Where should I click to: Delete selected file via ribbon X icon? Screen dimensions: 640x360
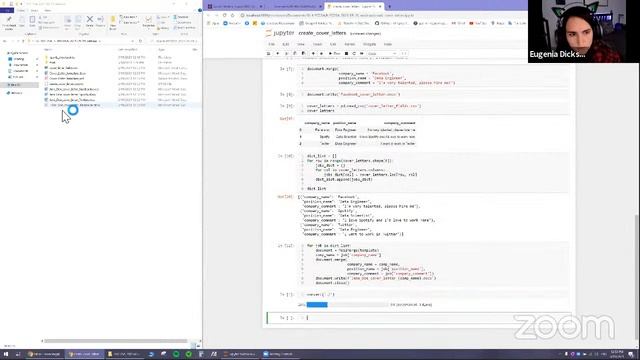click(90, 21)
